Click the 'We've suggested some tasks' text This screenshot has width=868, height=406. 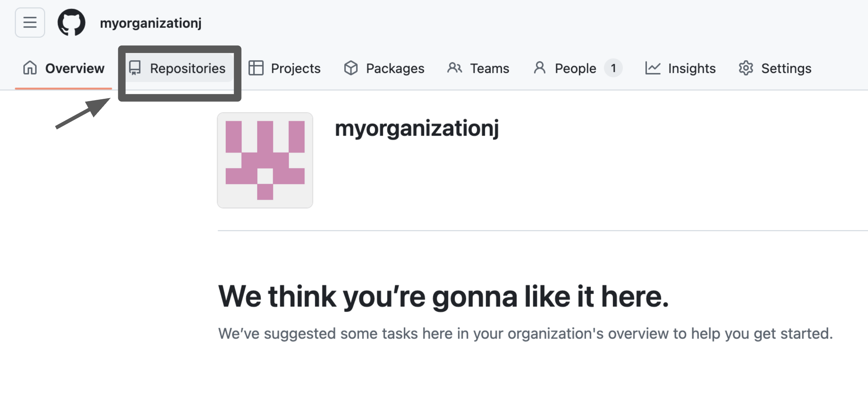point(525,333)
